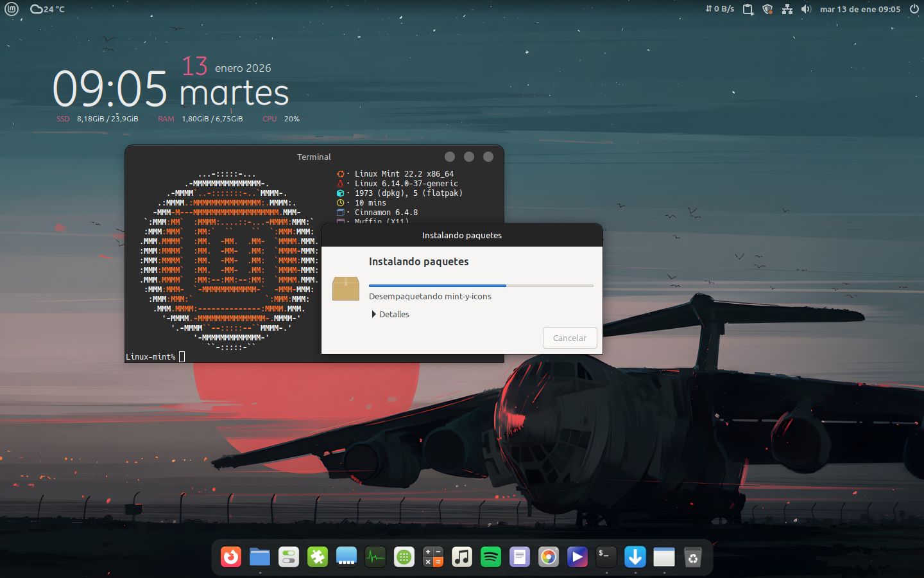The height and width of the screenshot is (578, 924).
Task: Expand the Detalles section
Action: [391, 314]
